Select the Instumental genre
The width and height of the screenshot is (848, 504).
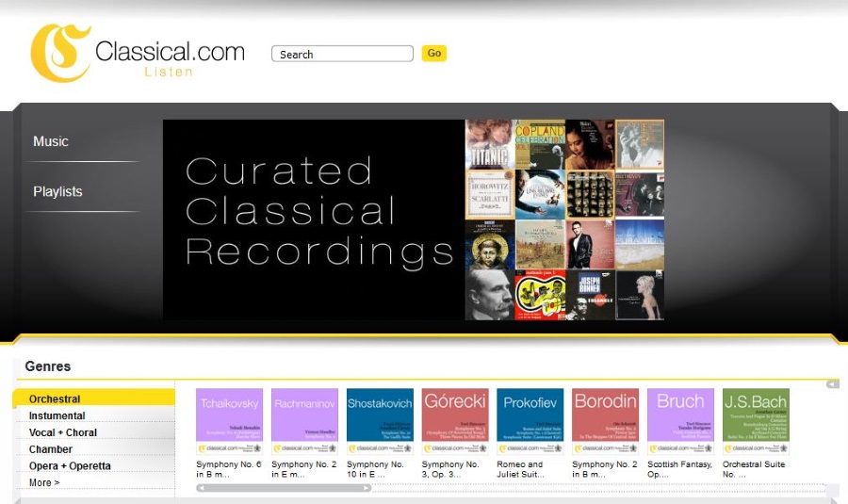pos(57,415)
